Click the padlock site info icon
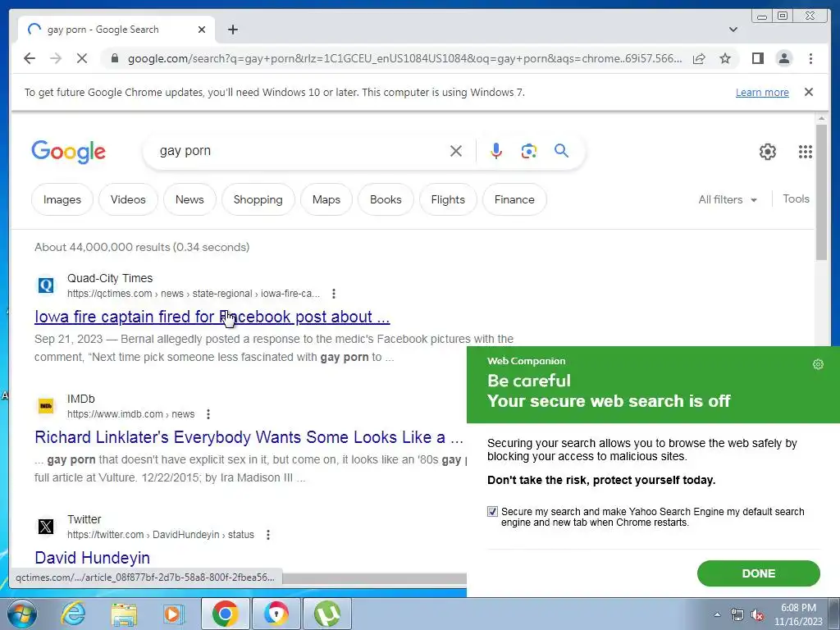Viewport: 840px width, 630px height. [114, 58]
